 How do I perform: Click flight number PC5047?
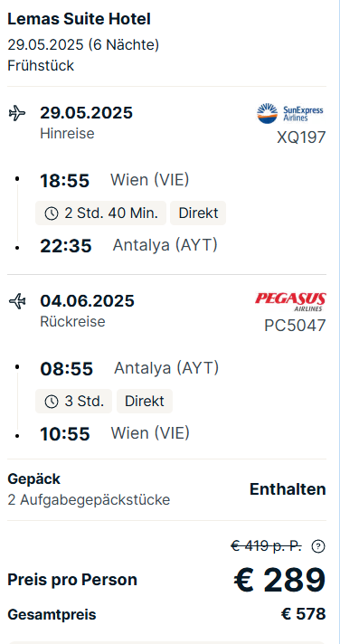pos(295,326)
